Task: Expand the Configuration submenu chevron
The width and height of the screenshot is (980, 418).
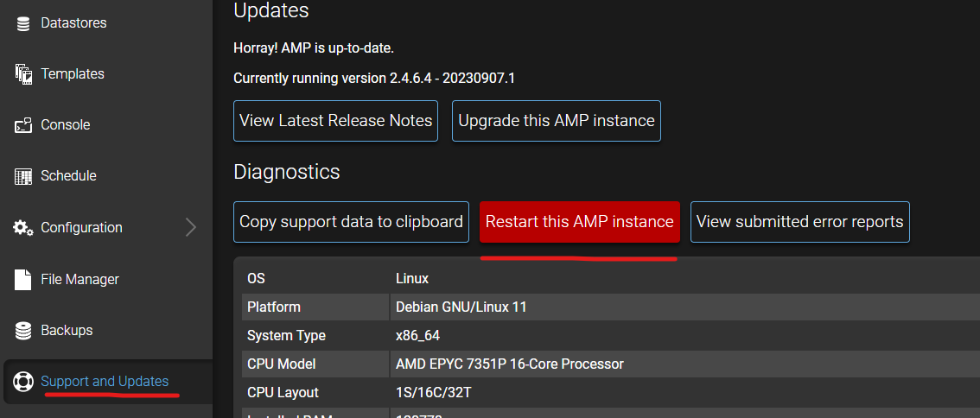Action: (191, 227)
